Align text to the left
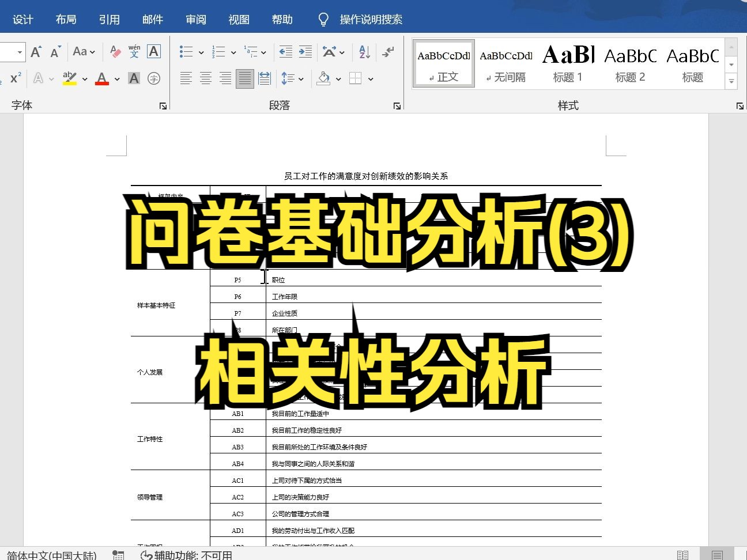747x560 pixels. (186, 78)
